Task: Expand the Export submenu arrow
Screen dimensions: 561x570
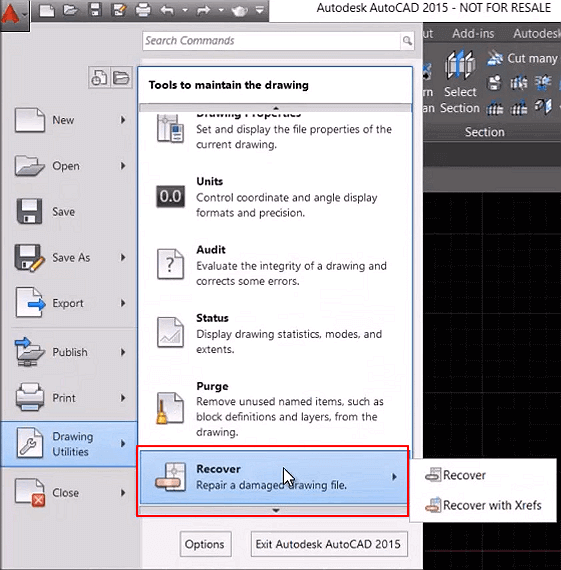Action: [123, 303]
